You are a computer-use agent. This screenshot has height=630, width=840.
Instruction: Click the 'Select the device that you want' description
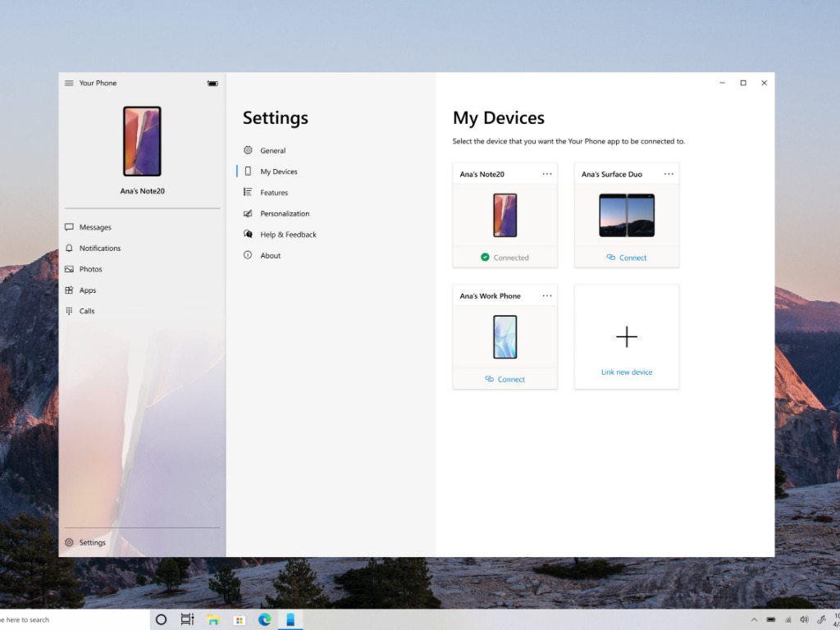pyautogui.click(x=568, y=141)
